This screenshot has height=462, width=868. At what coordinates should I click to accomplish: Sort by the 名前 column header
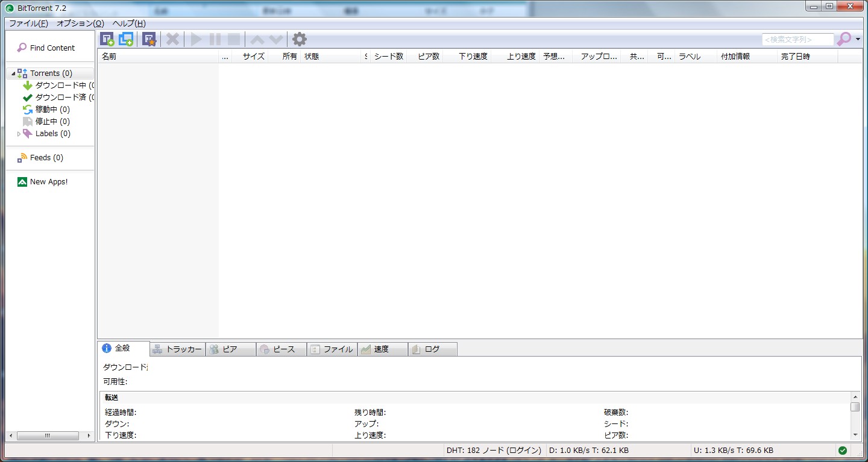click(158, 57)
